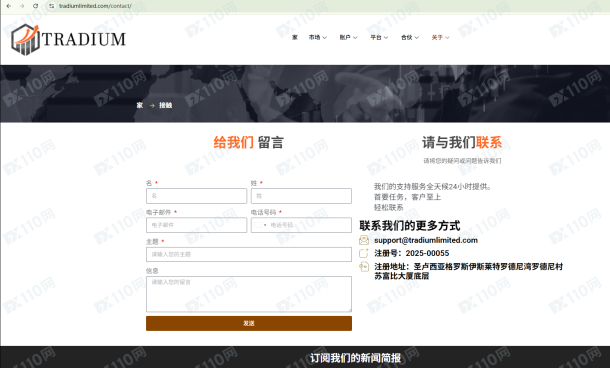Reload the page with refresh icon

35,6
